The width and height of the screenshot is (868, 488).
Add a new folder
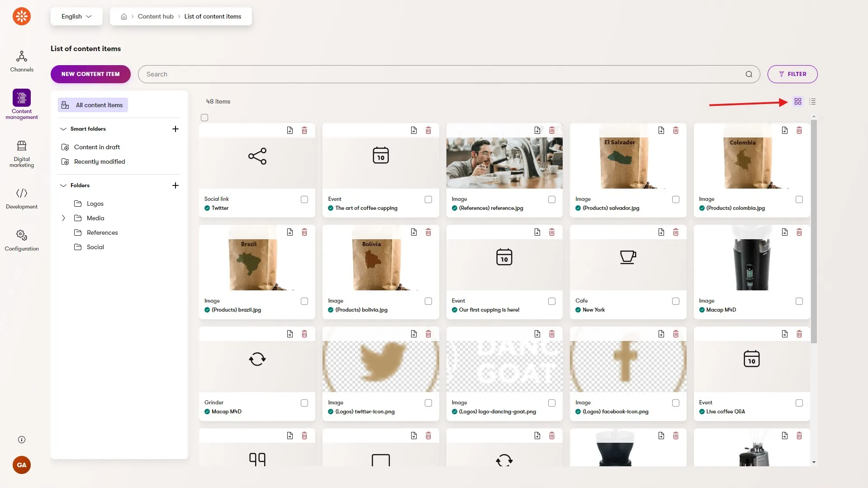(x=175, y=185)
